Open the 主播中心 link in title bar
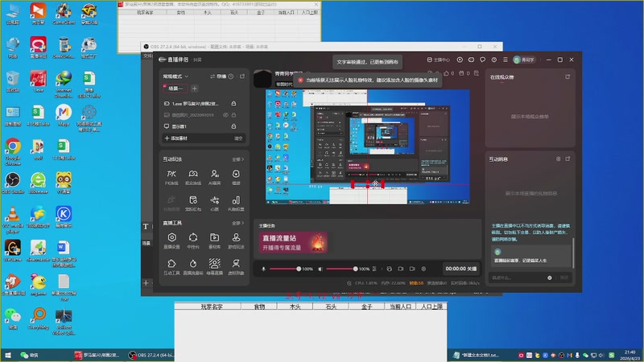The width and height of the screenshot is (644, 362). click(x=438, y=60)
